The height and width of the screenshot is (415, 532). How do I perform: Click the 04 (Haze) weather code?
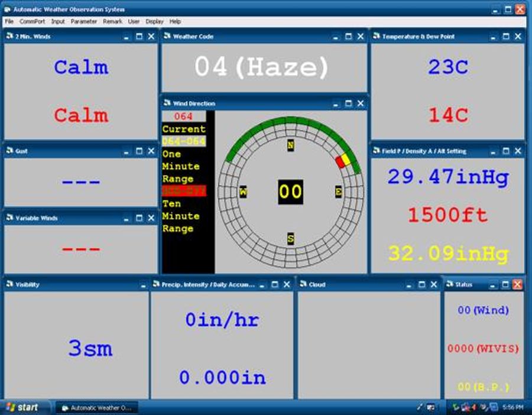pos(261,67)
